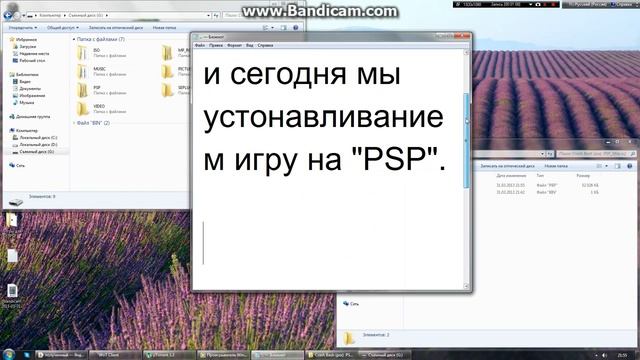Sort by Дата изменения column in right Explorer
Viewport: 640px width, 360px height.
[511, 176]
